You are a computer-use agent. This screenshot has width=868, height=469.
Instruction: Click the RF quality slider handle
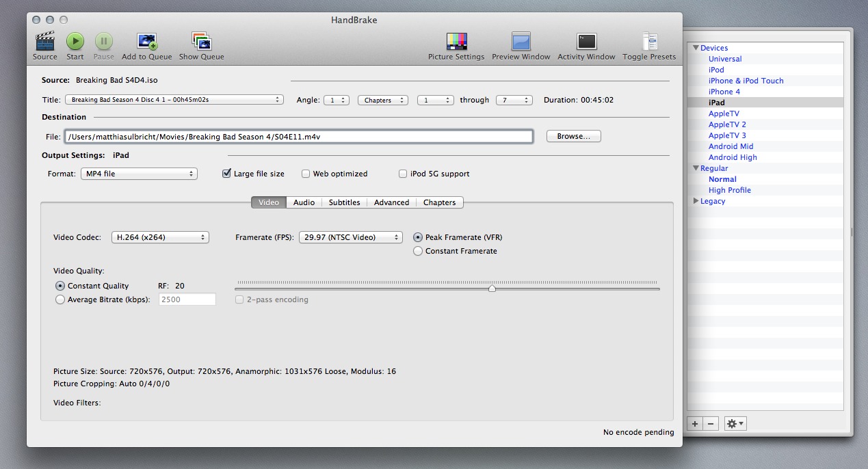[492, 289]
